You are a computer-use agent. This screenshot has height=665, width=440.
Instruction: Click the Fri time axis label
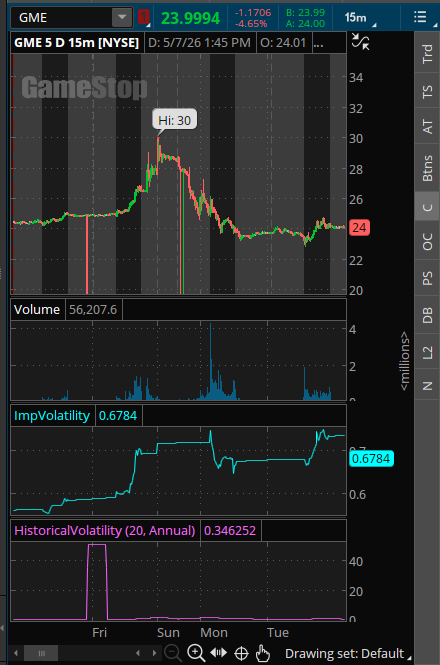pos(99,632)
